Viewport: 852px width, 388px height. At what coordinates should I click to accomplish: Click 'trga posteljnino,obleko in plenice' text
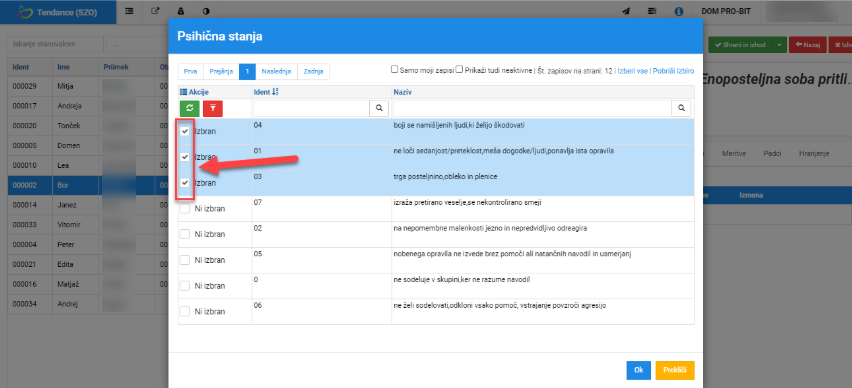coord(446,177)
